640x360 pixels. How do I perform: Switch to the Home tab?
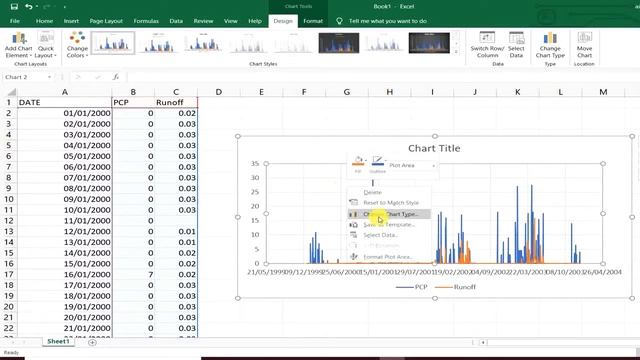coord(44,21)
